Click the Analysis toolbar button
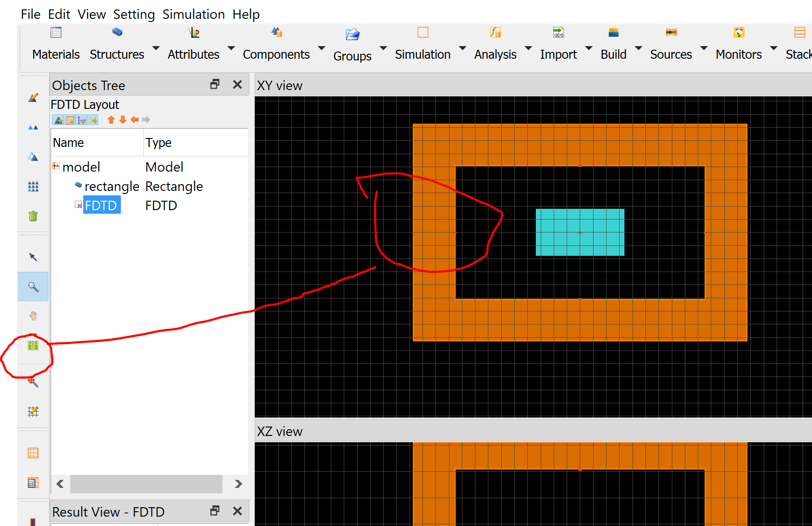Image resolution: width=812 pixels, height=526 pixels. pos(495,44)
